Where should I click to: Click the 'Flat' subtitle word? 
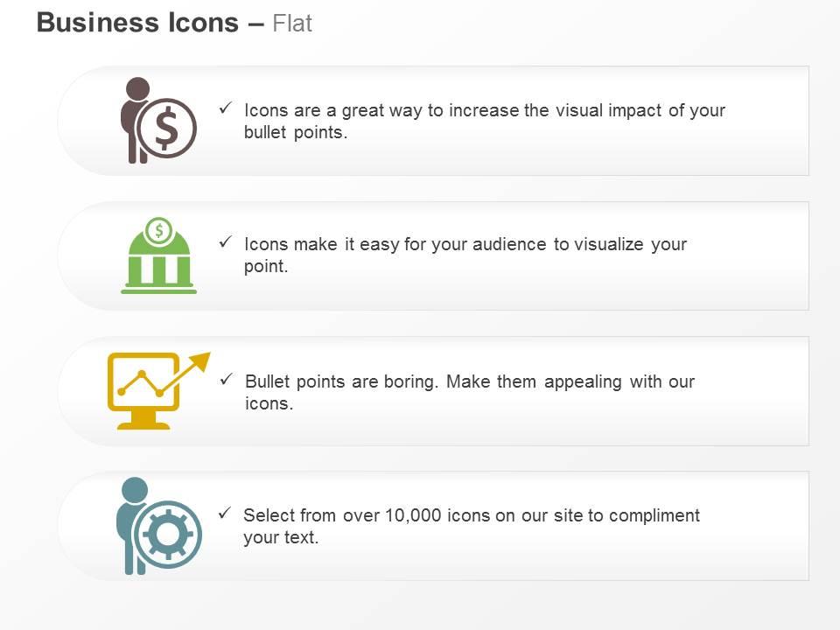[292, 24]
